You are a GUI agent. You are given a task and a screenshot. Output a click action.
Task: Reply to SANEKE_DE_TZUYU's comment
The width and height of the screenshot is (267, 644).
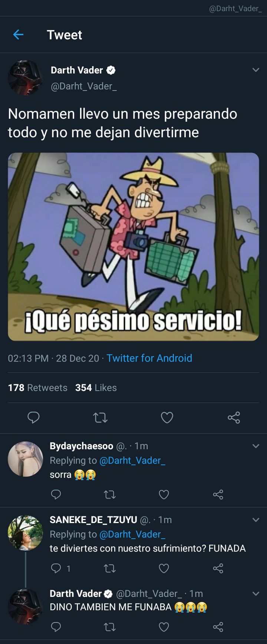coord(56,568)
